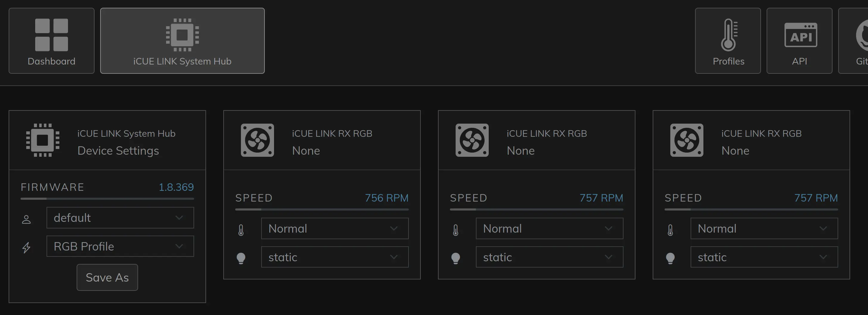The height and width of the screenshot is (315, 868).
Task: Click the second RX RGB fan icon
Action: click(472, 140)
